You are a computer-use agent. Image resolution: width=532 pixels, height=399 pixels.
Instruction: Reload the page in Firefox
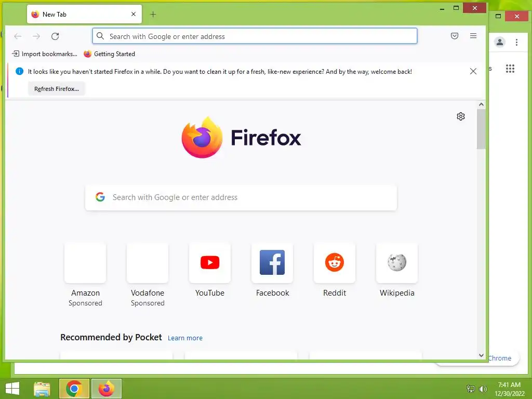(55, 36)
